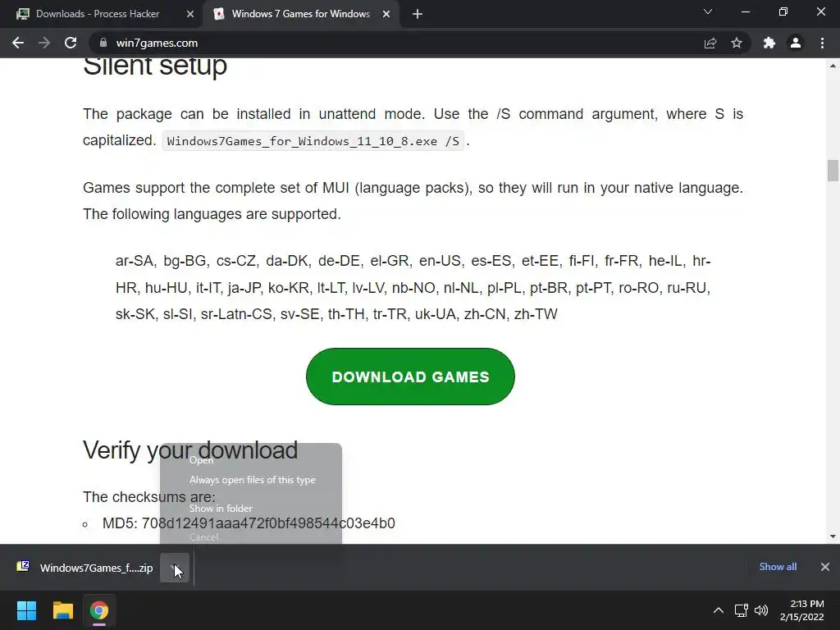Toggle the download item options arrow
This screenshot has height=630, width=840.
[175, 568]
